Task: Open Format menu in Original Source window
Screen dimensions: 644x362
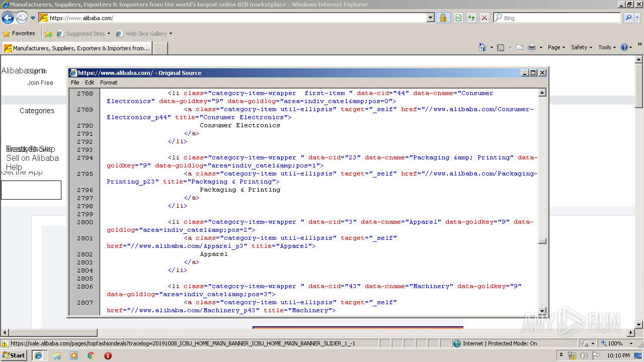Action: 109,82
